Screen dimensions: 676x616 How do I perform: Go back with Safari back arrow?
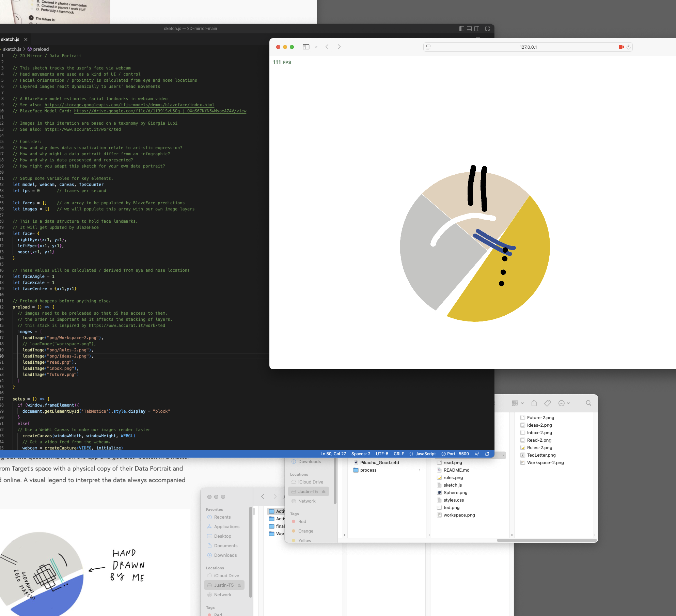point(327,47)
